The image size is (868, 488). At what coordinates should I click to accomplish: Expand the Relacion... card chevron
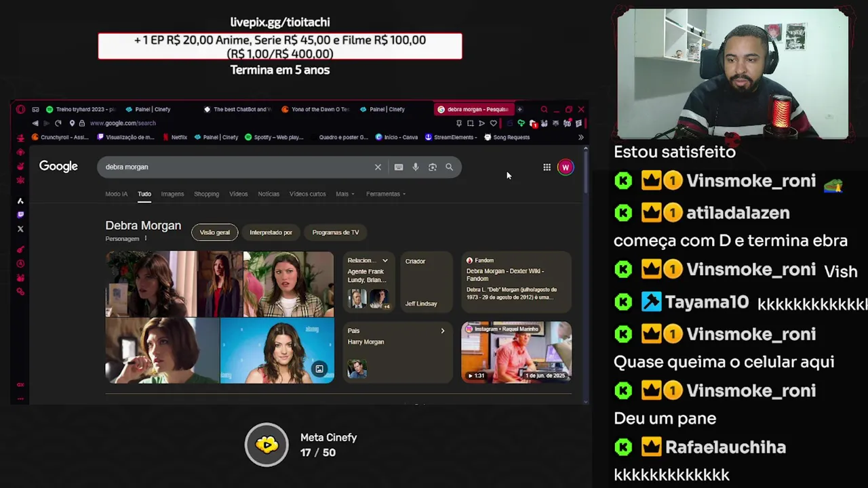384,260
